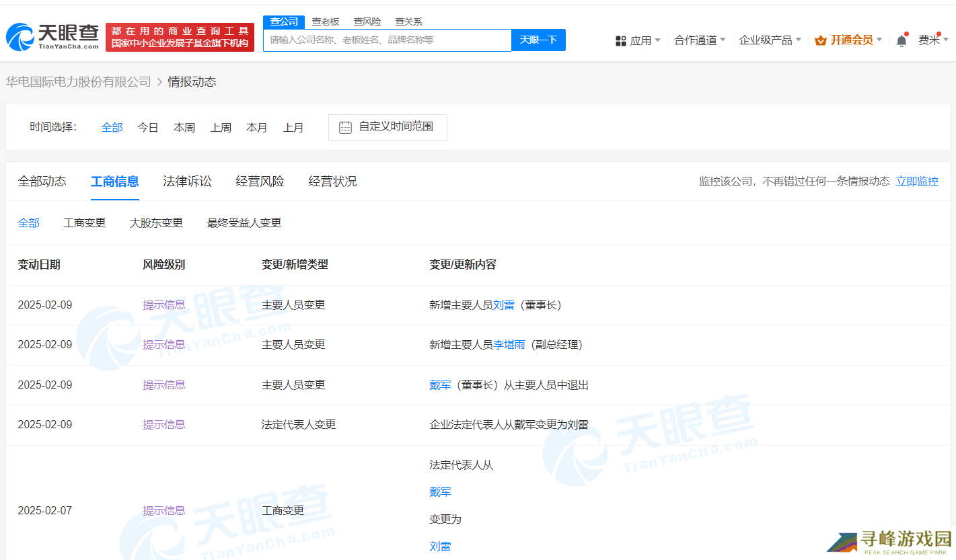Open 戴军 link in 从主要人员中退出 row
956x560 pixels.
[x=441, y=385]
